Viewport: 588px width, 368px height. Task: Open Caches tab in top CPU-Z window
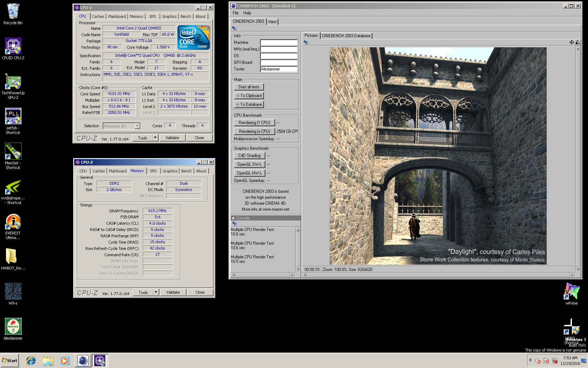(x=98, y=16)
